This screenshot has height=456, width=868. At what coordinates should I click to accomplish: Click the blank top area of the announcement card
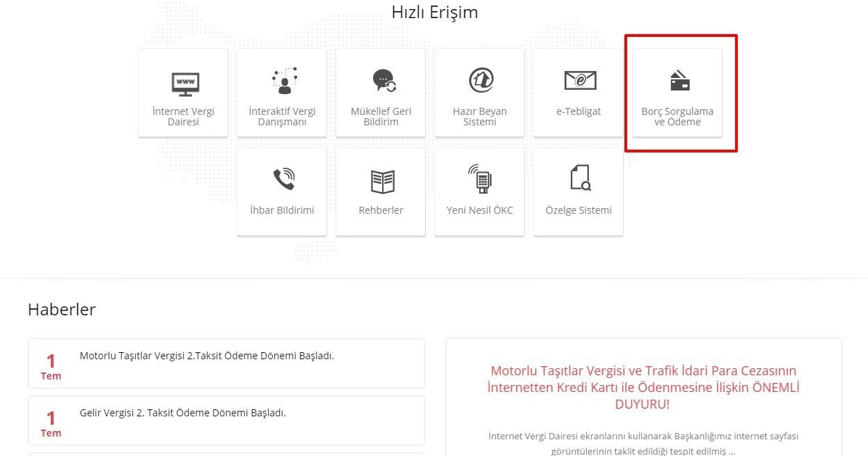click(643, 349)
